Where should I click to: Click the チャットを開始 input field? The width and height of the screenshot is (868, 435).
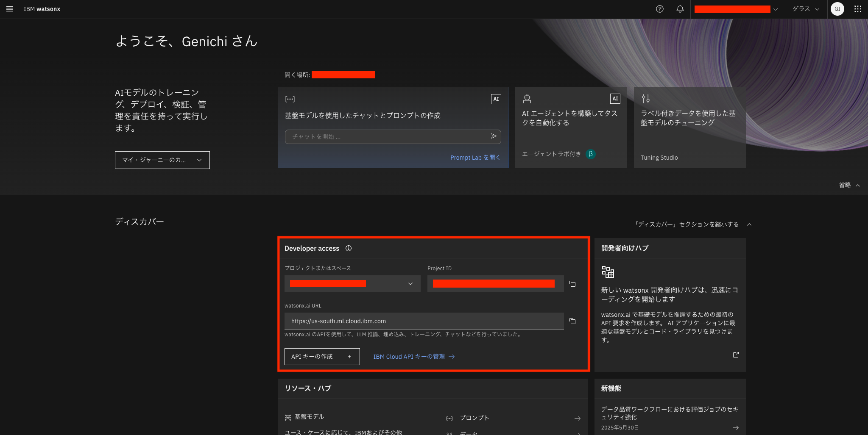(x=382, y=136)
